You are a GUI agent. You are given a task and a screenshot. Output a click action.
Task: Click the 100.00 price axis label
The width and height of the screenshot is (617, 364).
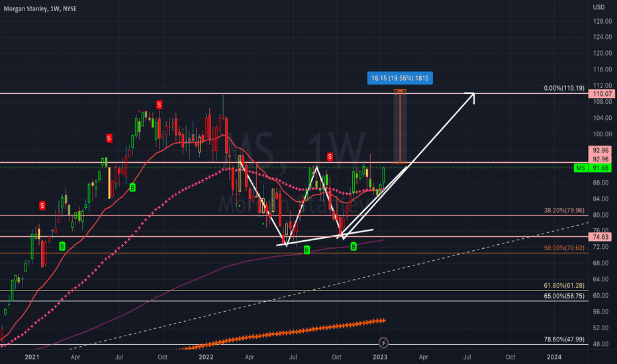pyautogui.click(x=602, y=134)
